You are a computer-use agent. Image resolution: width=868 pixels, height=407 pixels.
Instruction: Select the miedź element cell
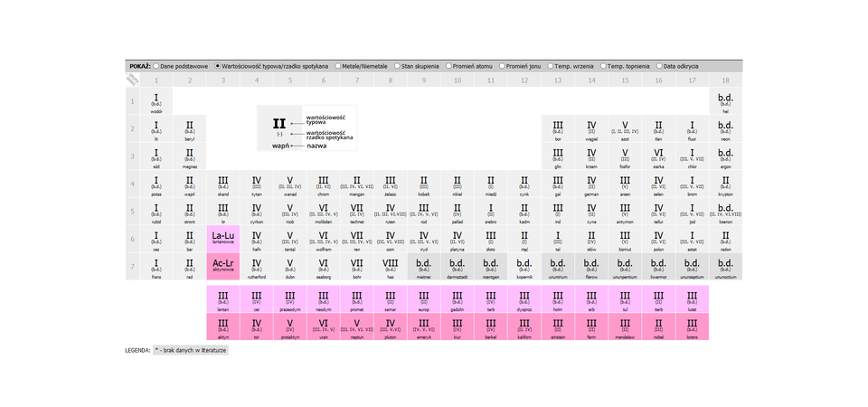491,184
